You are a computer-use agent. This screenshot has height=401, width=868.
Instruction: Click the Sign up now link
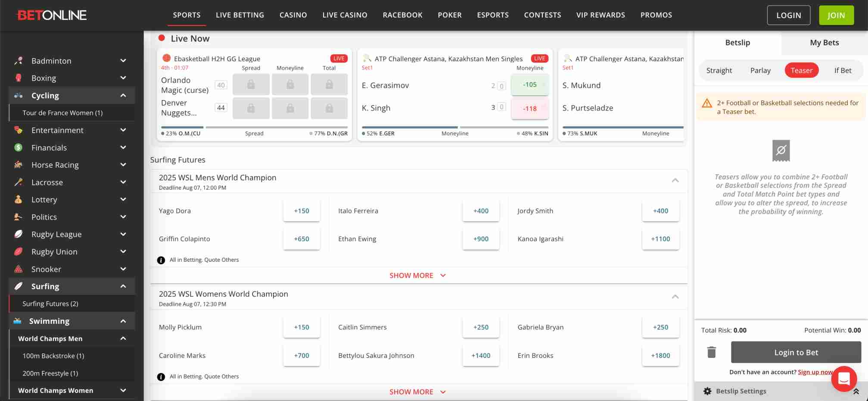click(x=814, y=372)
